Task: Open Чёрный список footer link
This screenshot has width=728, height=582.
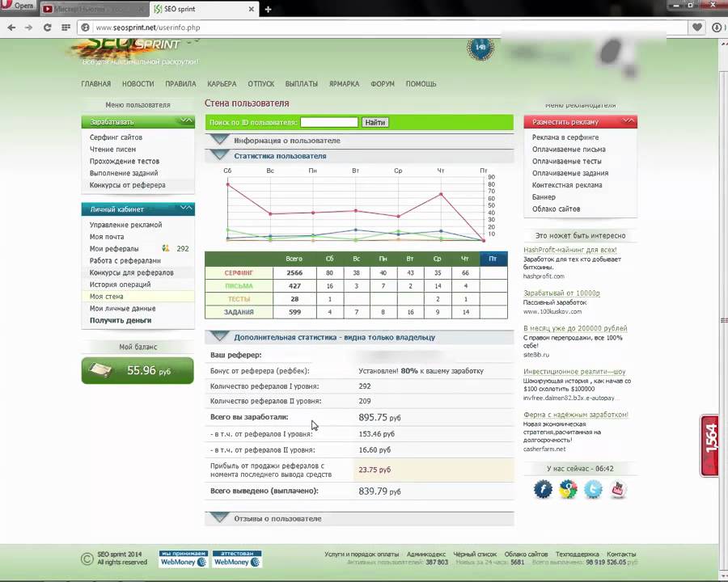Action: (475, 555)
